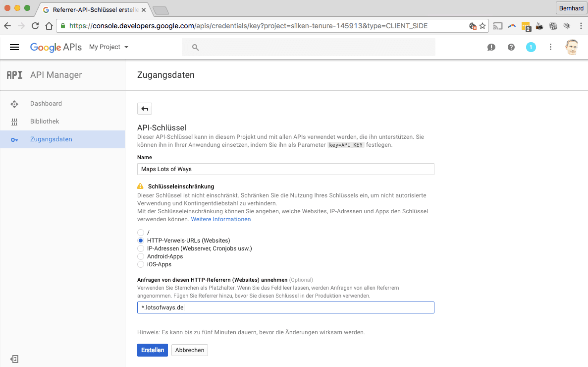Select the Android-Apps restriction option
The image size is (588, 367).
140,256
